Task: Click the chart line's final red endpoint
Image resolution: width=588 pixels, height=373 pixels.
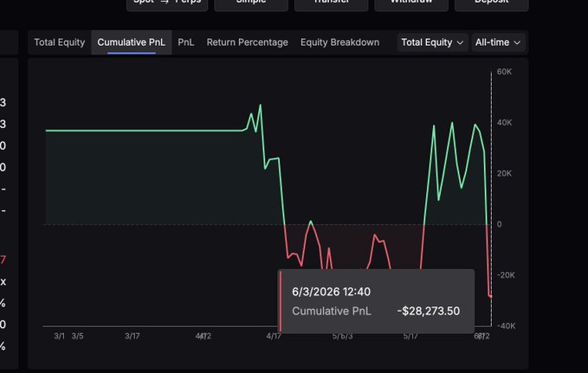Action: [490, 297]
